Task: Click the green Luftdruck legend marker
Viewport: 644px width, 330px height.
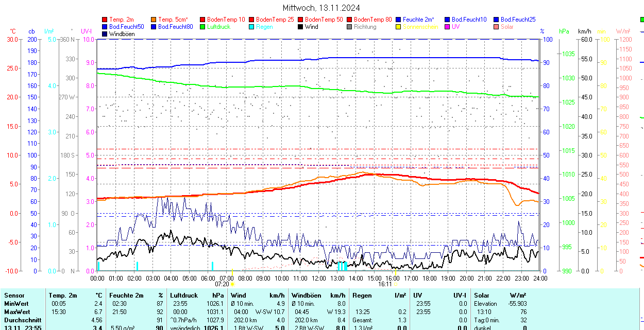Action: pyautogui.click(x=202, y=27)
